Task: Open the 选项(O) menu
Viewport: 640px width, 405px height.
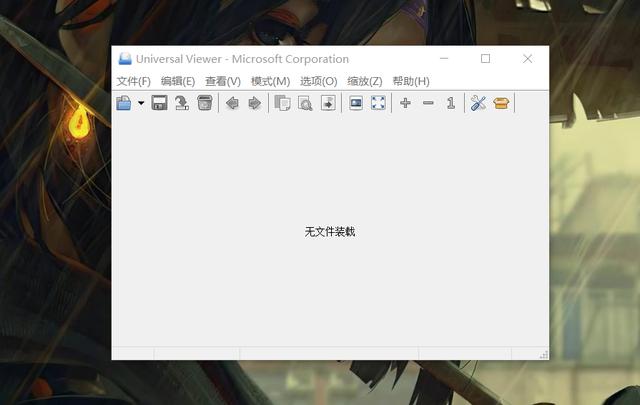Action: click(318, 81)
